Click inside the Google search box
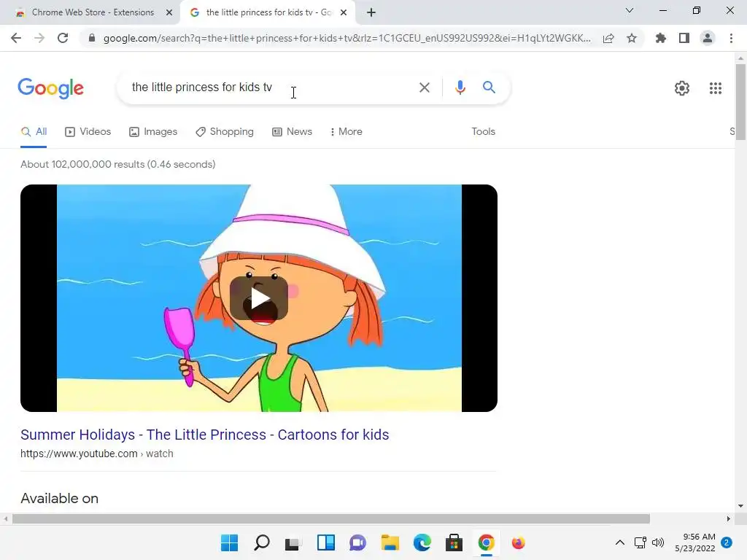 271,87
